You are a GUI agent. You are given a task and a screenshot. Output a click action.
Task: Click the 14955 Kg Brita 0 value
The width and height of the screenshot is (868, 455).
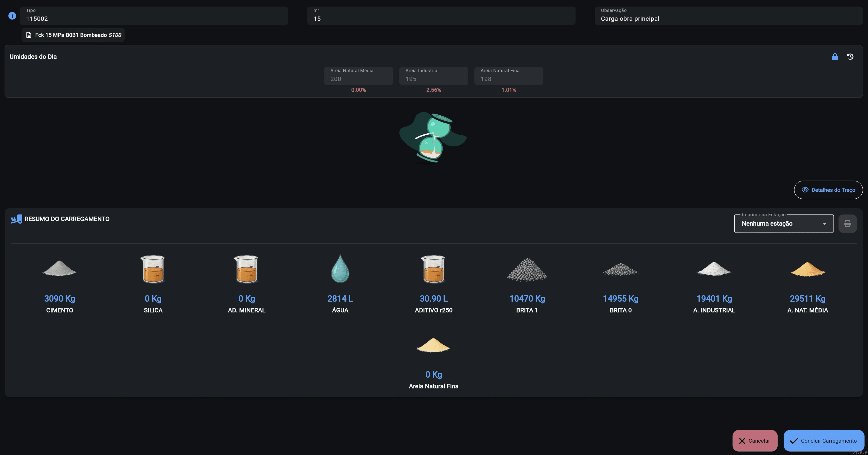click(x=620, y=298)
